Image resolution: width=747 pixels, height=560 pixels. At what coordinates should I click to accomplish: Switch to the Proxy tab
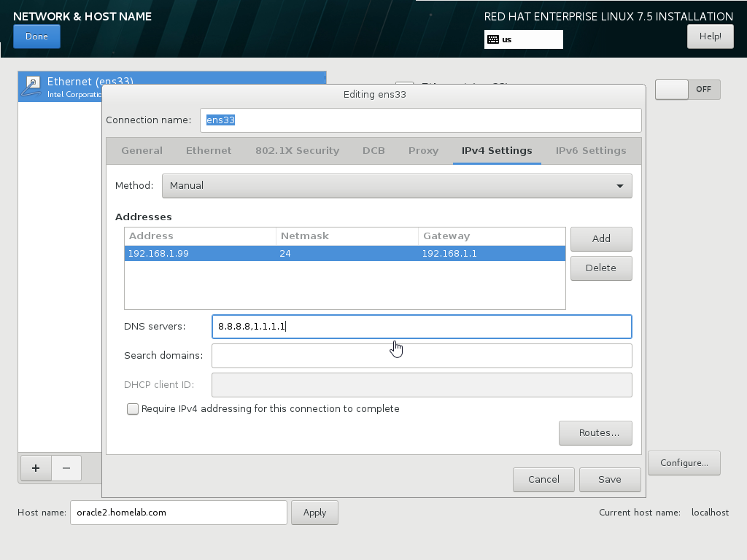(423, 150)
